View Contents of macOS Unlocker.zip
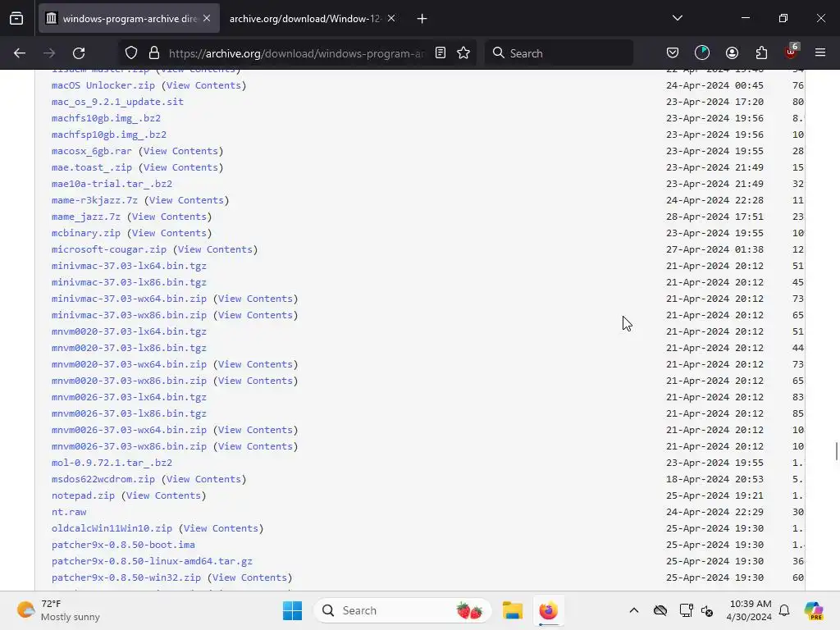The width and height of the screenshot is (840, 630). pyautogui.click(x=203, y=85)
